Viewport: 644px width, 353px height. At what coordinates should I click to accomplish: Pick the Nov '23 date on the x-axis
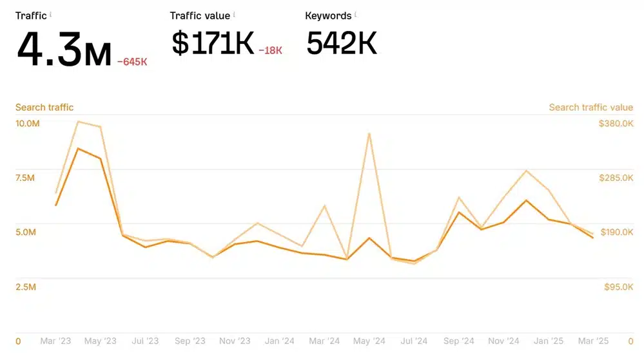click(x=235, y=341)
